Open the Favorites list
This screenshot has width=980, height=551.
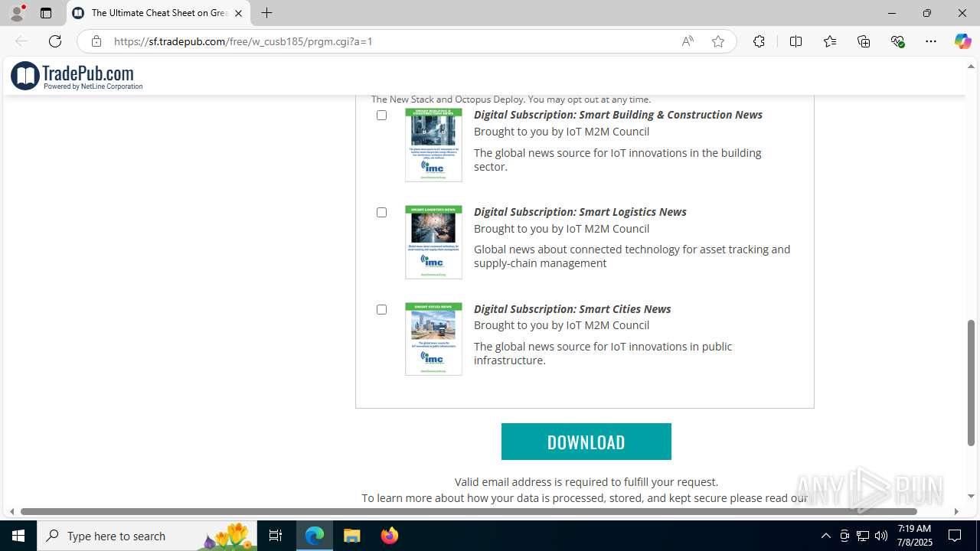click(830, 41)
